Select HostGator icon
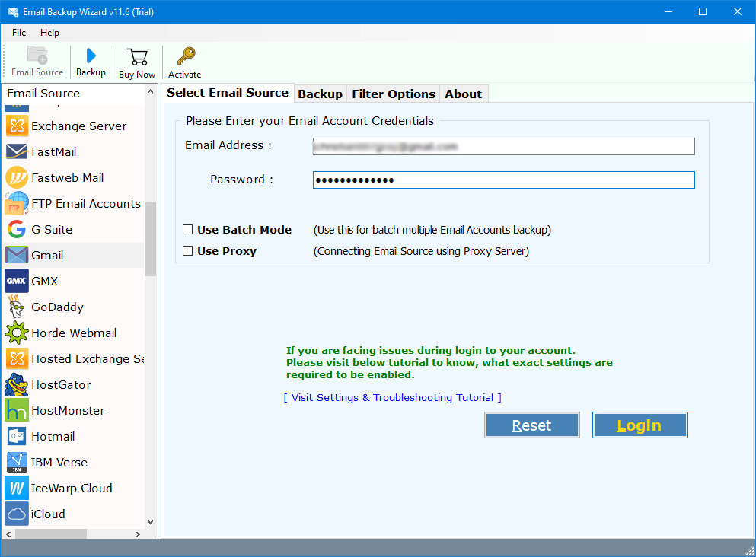 click(x=17, y=384)
